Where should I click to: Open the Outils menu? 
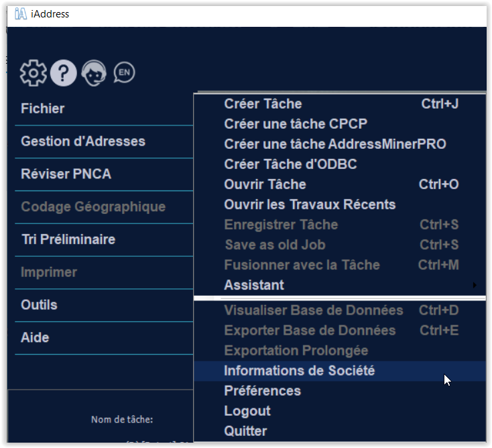[x=39, y=304]
